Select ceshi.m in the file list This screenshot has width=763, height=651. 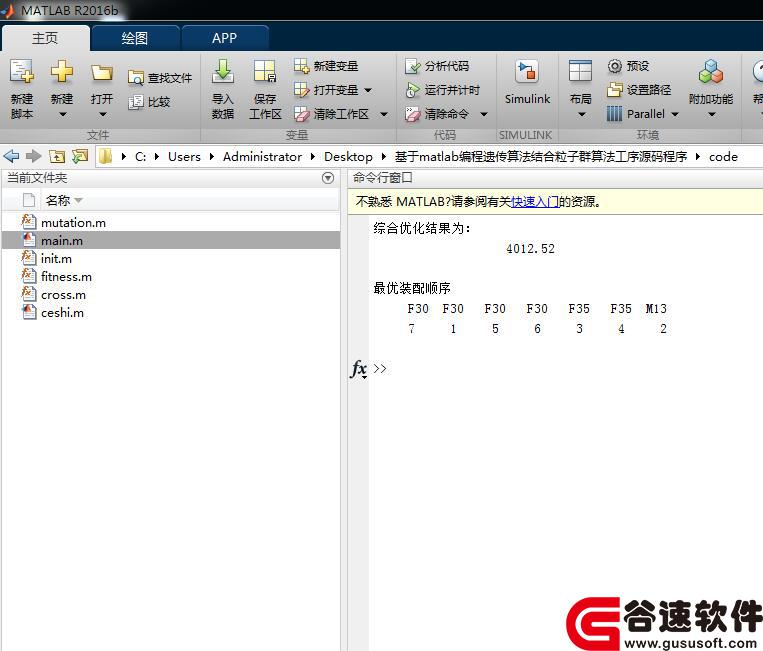click(x=171, y=312)
